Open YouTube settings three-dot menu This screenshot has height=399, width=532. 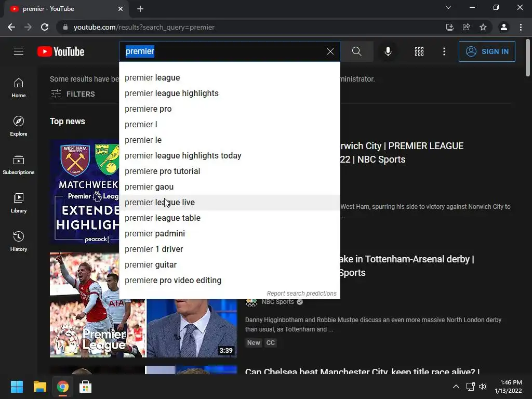pyautogui.click(x=444, y=51)
